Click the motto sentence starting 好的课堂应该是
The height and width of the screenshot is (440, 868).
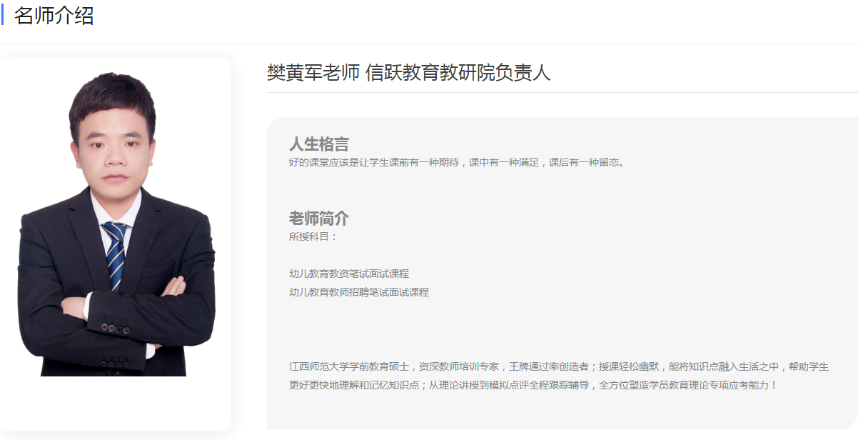458,162
